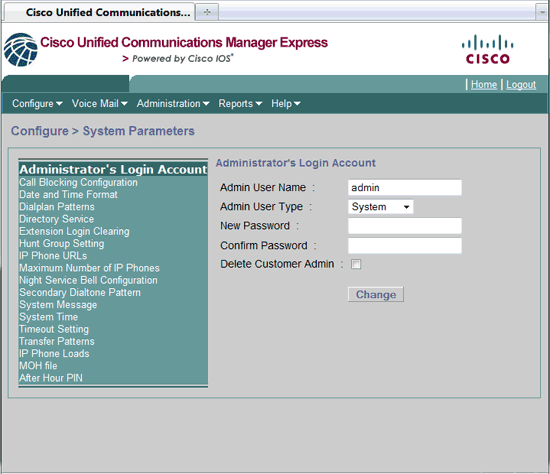Select Night Service Bell Configuration
The width and height of the screenshot is (550, 474).
(x=88, y=280)
